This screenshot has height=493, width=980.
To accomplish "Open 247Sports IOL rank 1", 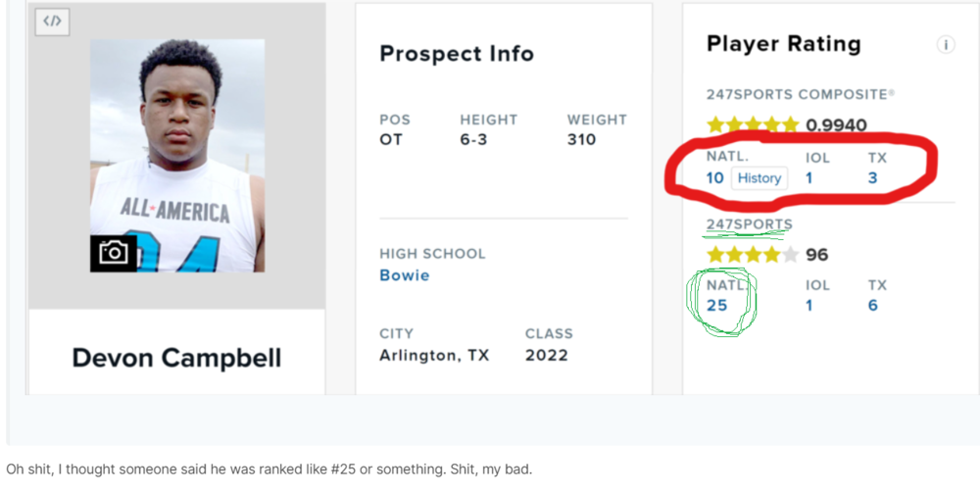I will click(x=809, y=305).
